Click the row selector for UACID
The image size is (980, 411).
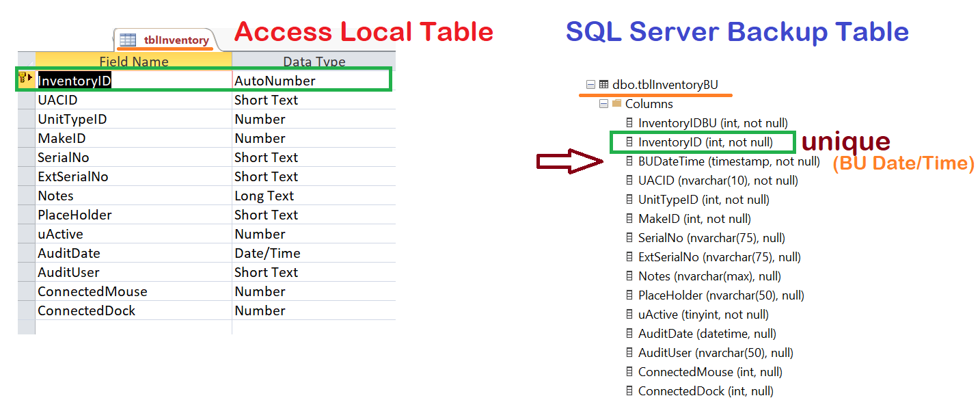pyautogui.click(x=26, y=100)
